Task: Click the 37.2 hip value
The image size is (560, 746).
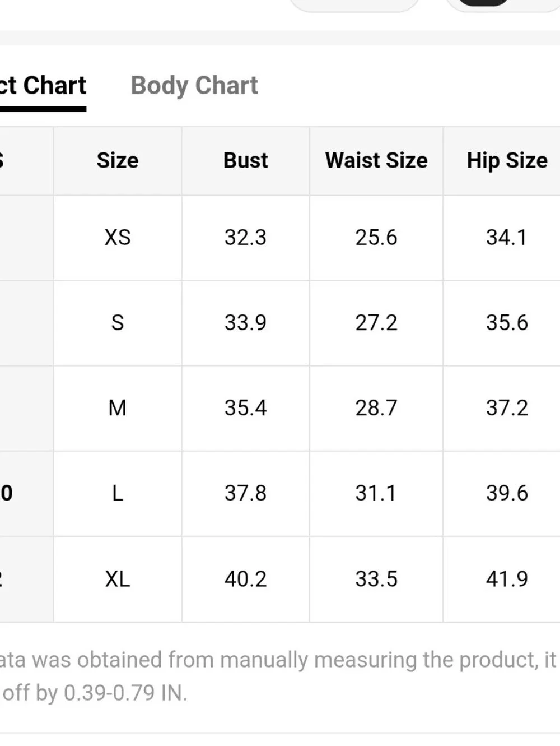Action: pyautogui.click(x=507, y=408)
